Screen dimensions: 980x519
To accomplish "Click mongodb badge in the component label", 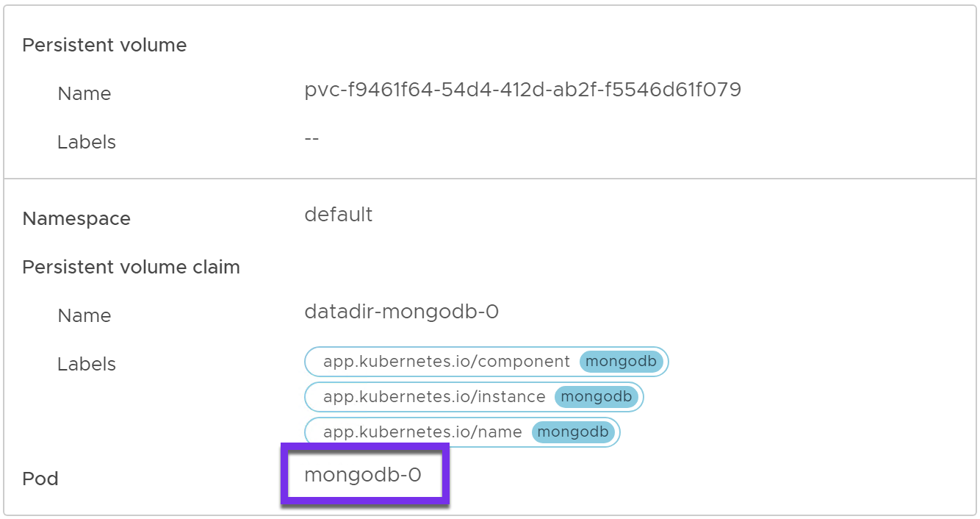I will pyautogui.click(x=621, y=362).
